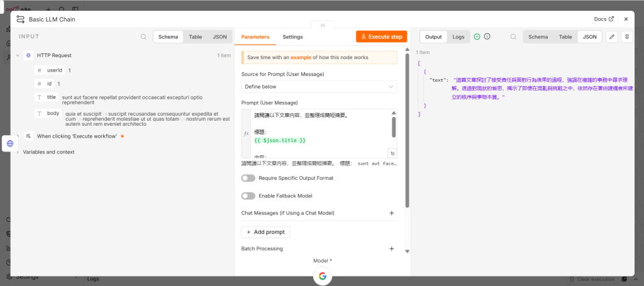The height and width of the screenshot is (286, 644).
Task: Select the output Schema view
Action: [x=538, y=36]
